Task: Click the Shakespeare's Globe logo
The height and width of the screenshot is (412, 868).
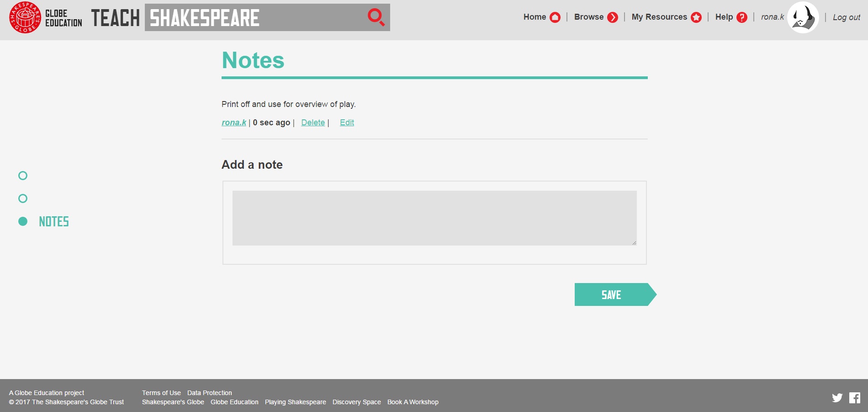Action: pyautogui.click(x=25, y=17)
